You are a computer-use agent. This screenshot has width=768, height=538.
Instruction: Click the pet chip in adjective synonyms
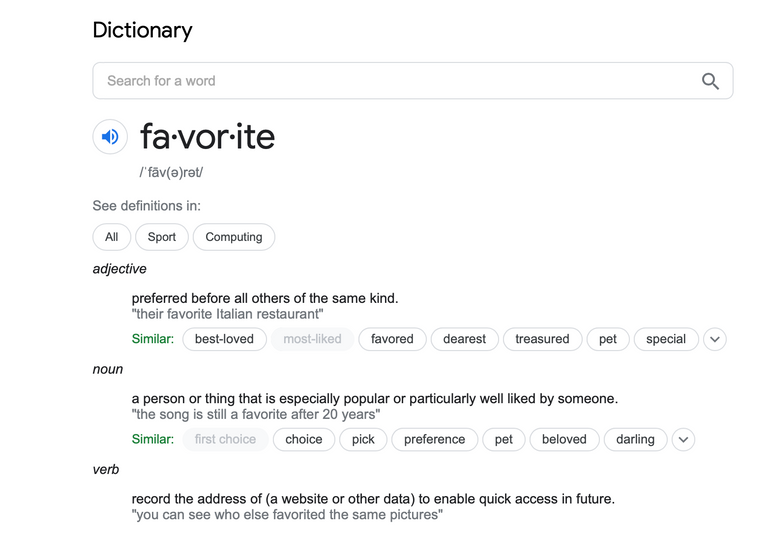click(x=608, y=339)
